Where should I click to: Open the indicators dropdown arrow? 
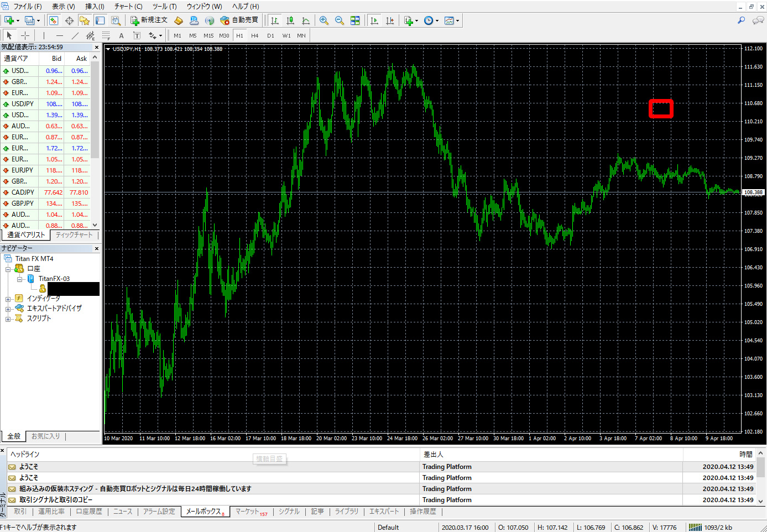(417, 20)
